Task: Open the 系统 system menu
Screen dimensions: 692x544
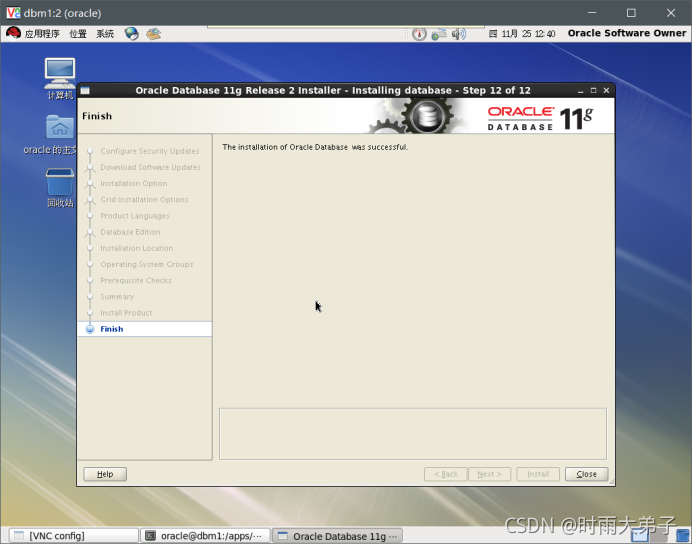Action: click(105, 34)
